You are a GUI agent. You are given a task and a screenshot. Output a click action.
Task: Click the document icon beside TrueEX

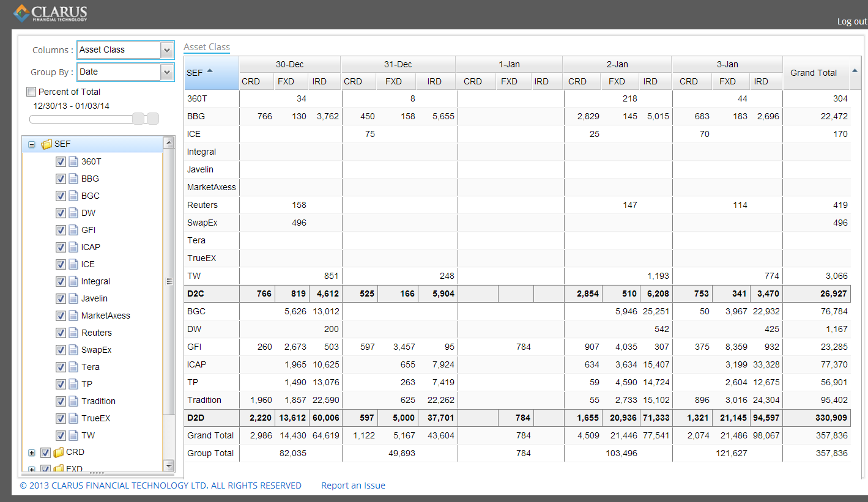click(73, 418)
